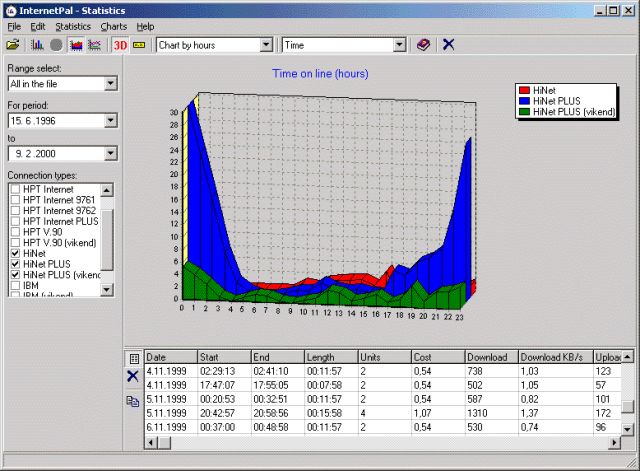Uncheck the HiNet PLUS connection type
Image resolution: width=640 pixels, height=471 pixels.
[x=15, y=264]
